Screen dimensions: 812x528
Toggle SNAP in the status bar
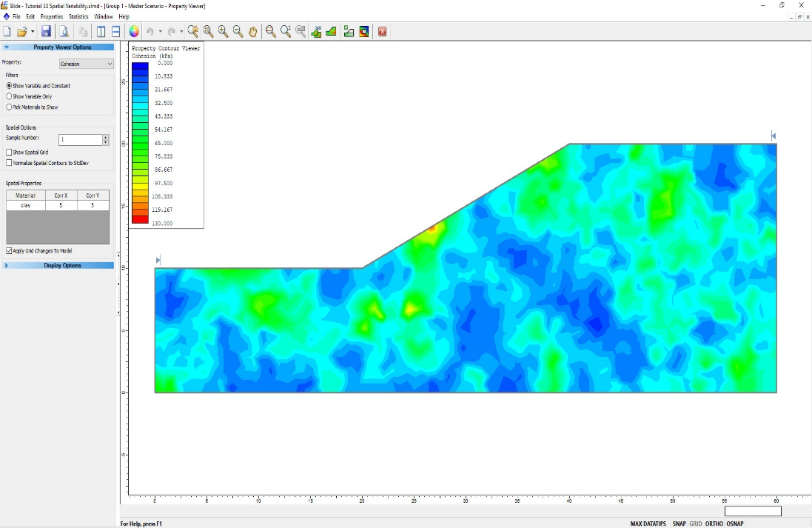point(679,524)
